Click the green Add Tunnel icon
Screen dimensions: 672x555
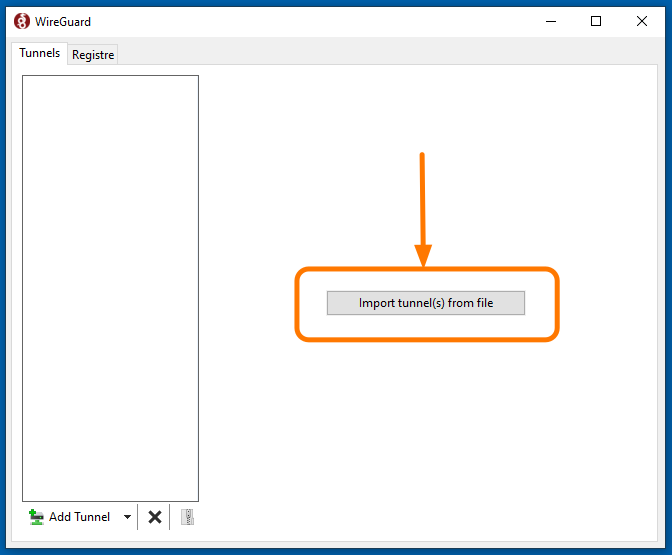click(x=37, y=517)
